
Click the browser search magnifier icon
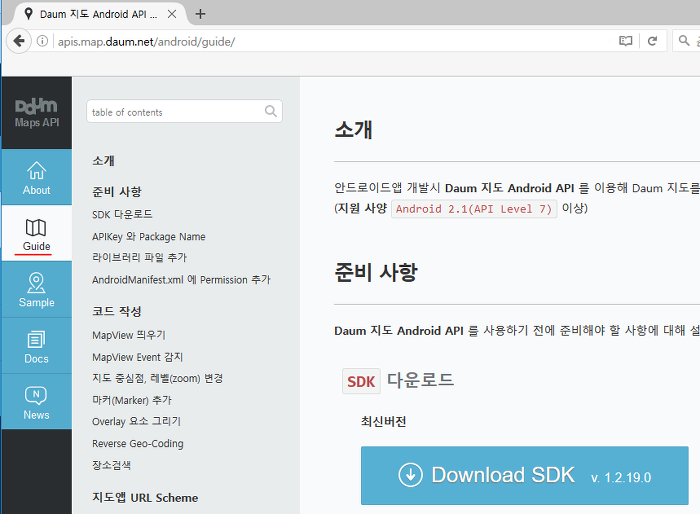[x=684, y=41]
